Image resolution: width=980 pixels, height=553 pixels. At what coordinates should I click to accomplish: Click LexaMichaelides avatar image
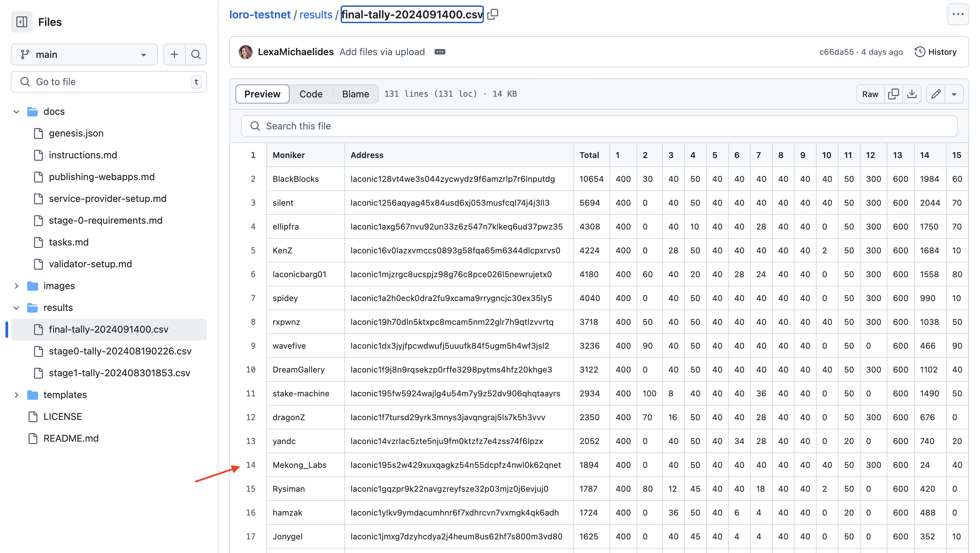click(x=245, y=52)
